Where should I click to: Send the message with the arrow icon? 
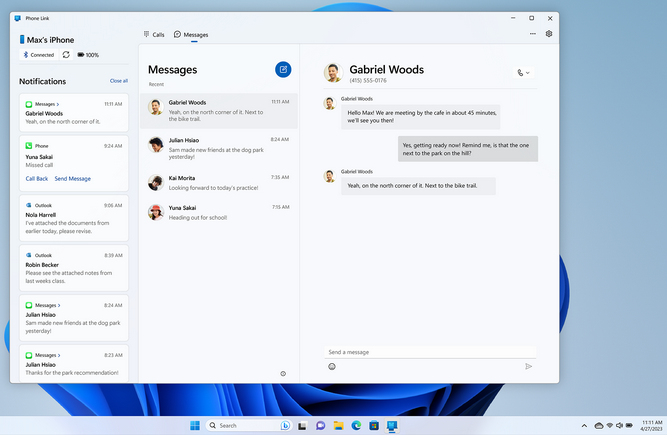click(528, 366)
